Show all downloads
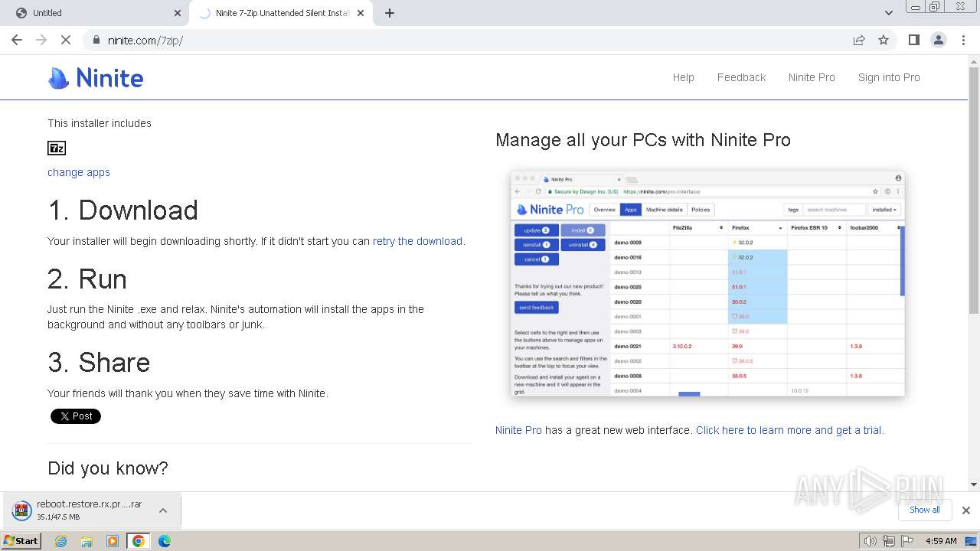Screen dimensions: 980x551 [x=925, y=510]
